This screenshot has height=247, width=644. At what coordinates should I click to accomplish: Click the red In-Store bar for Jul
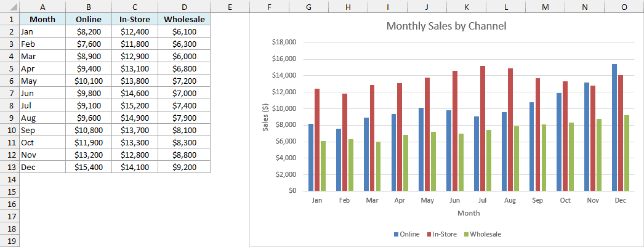483,128
